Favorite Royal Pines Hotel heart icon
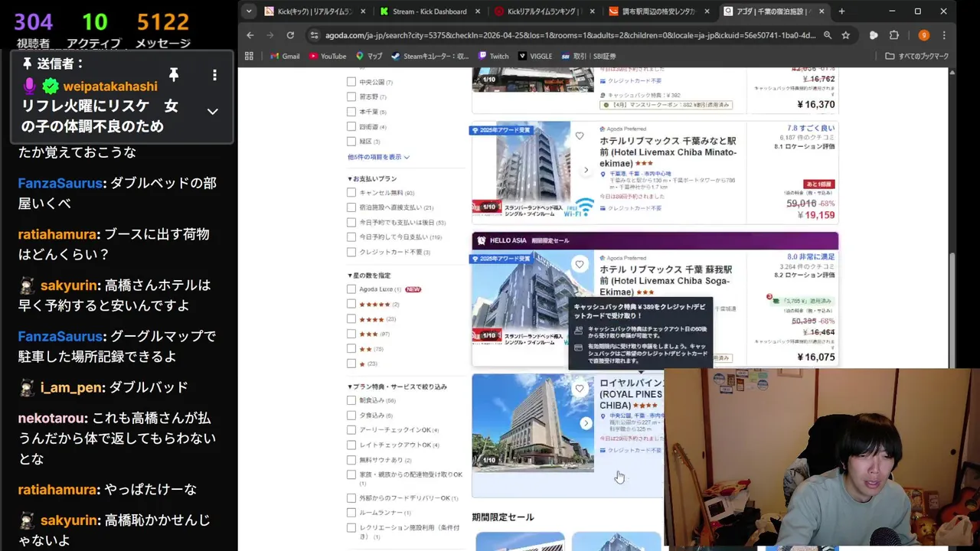The height and width of the screenshot is (551, 980). [580, 388]
